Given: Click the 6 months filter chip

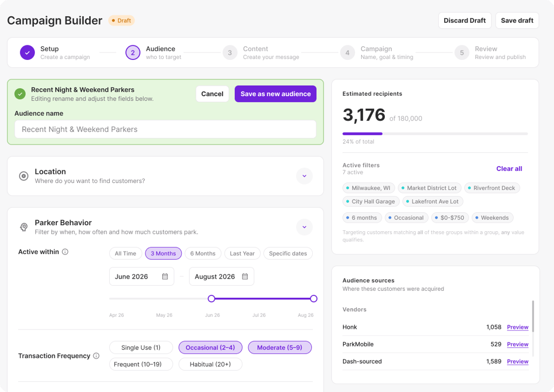Looking at the screenshot, I should [362, 218].
